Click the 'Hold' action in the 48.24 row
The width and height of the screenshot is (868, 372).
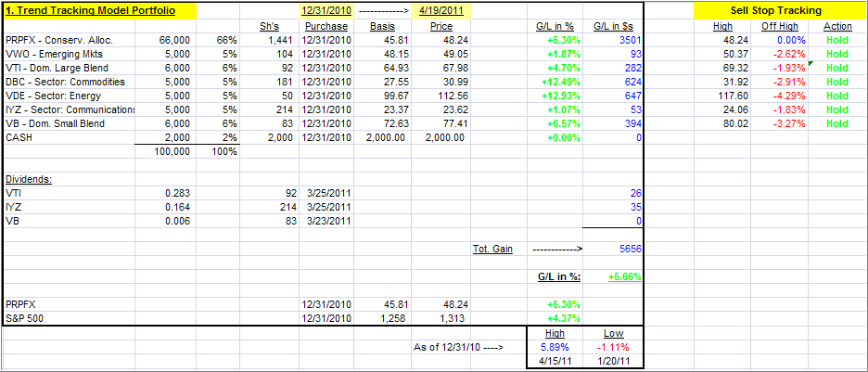point(837,40)
